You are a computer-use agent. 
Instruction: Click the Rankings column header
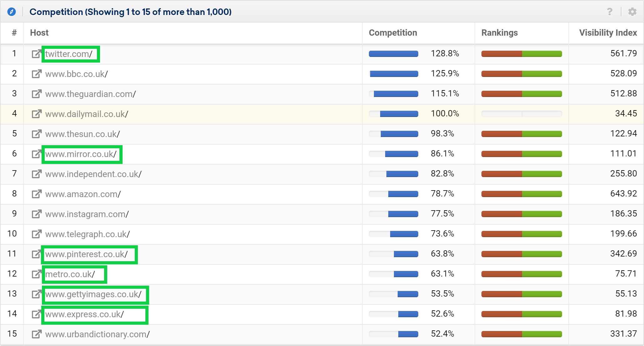click(x=500, y=33)
